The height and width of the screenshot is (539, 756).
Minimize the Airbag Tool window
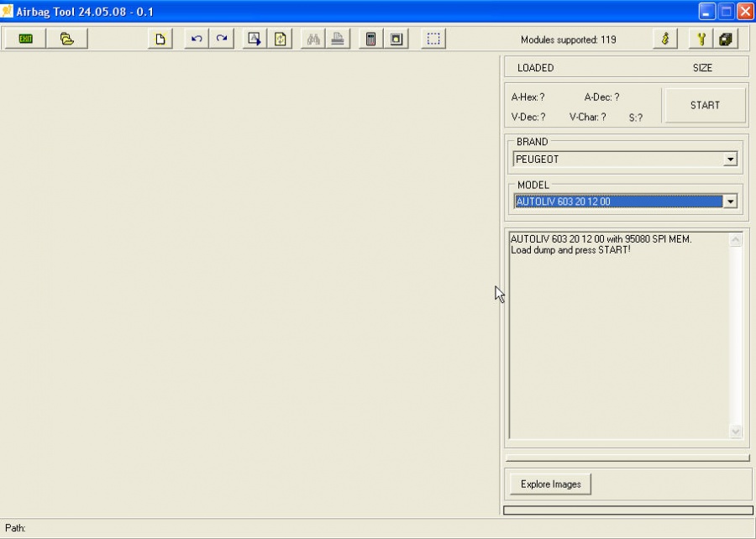click(706, 11)
